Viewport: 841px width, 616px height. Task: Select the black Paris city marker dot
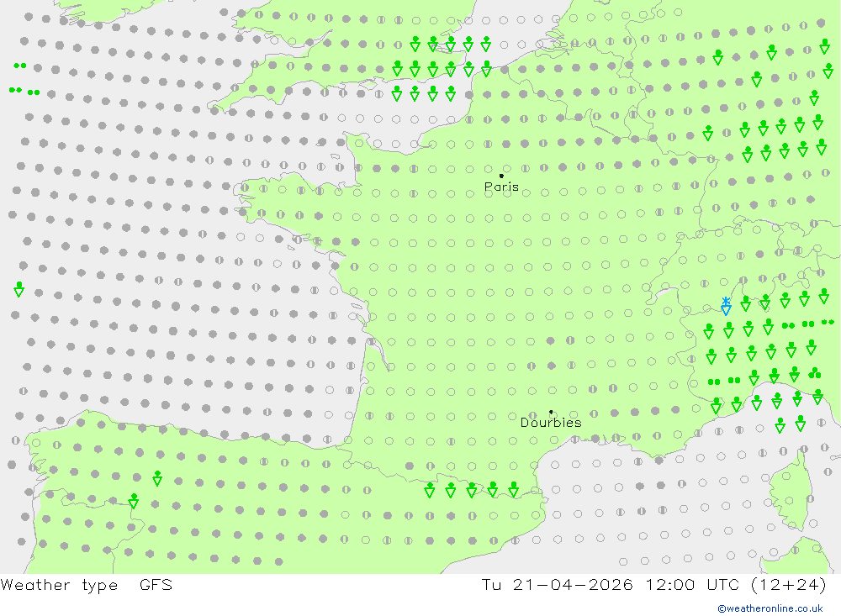[501, 176]
